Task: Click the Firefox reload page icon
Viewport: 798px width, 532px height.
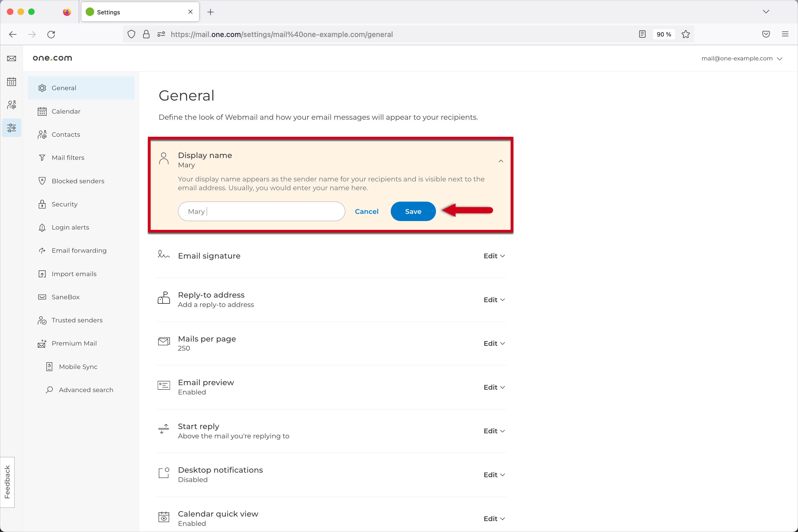Action: (51, 34)
